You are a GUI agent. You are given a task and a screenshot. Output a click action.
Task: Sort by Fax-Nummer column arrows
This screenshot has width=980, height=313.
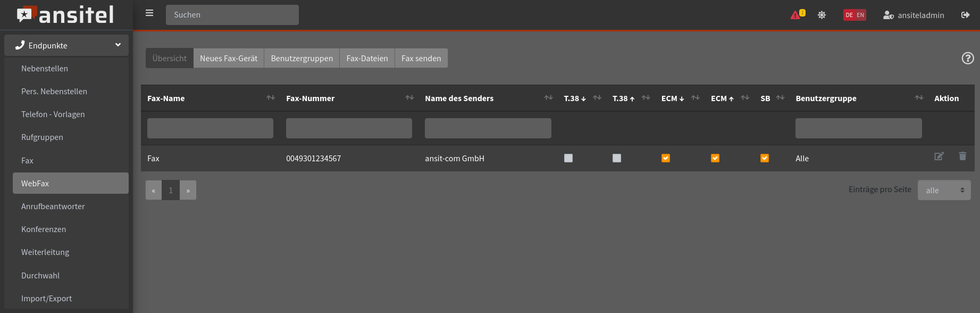pyautogui.click(x=409, y=98)
